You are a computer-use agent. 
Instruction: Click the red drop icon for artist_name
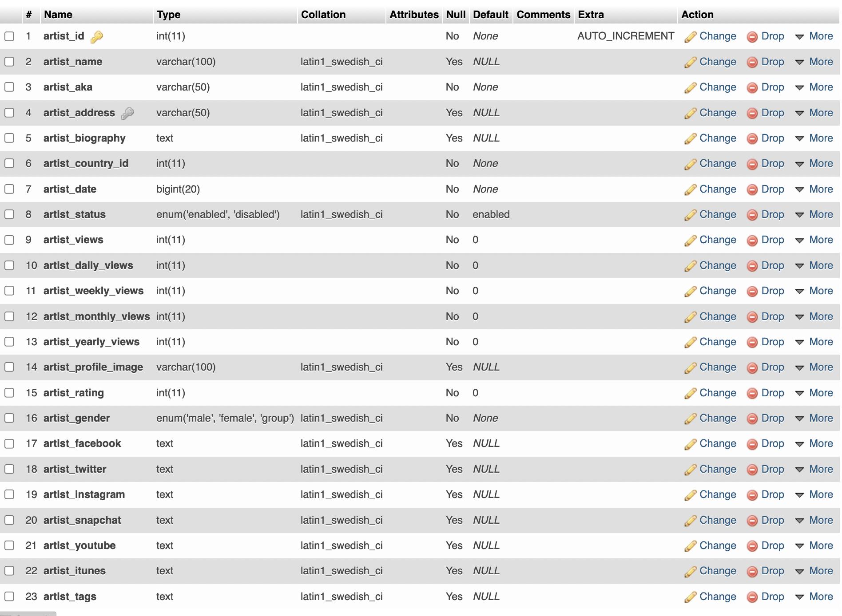[752, 62]
